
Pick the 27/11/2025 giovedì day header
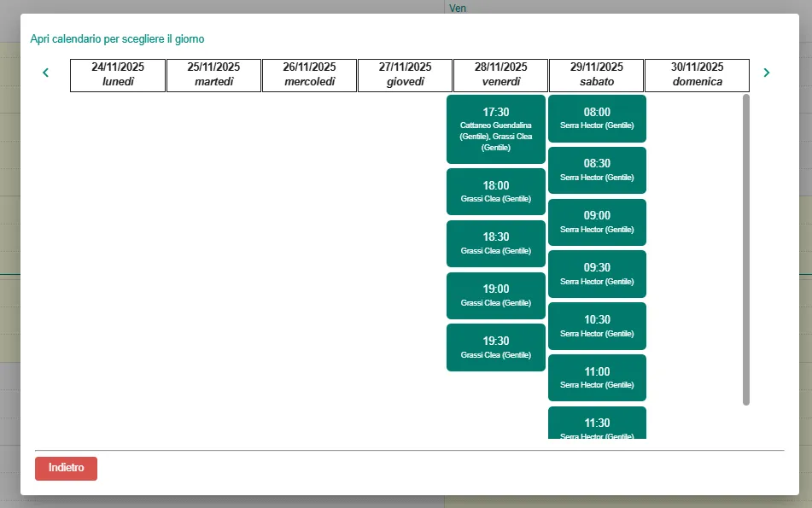tap(405, 75)
